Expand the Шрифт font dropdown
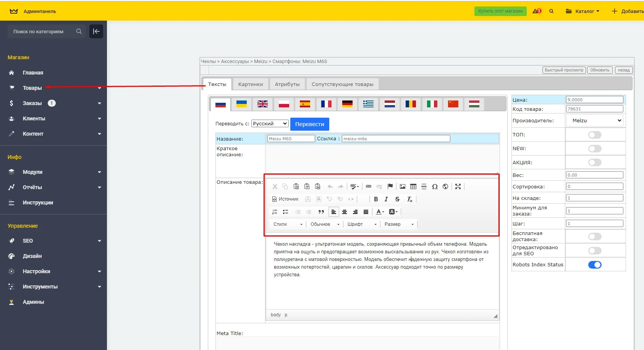Image resolution: width=644 pixels, height=350 pixels. click(362, 224)
